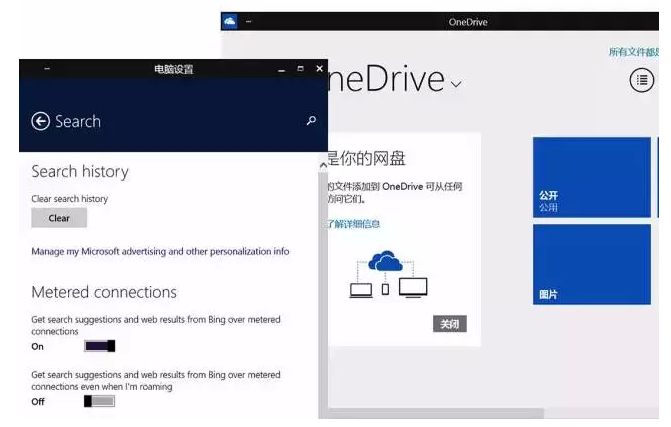Screen dimensions: 671x427
Task: Click the 所有文件 link at top right
Action: (634, 52)
